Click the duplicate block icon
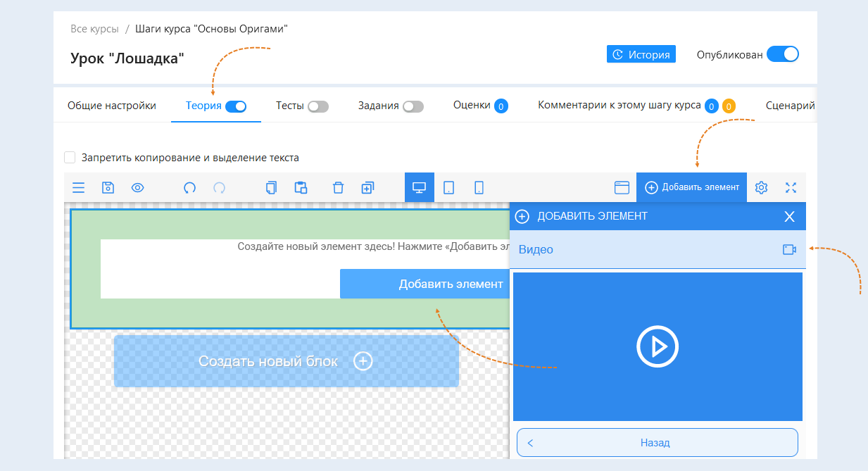The width and height of the screenshot is (868, 471). [x=367, y=187]
